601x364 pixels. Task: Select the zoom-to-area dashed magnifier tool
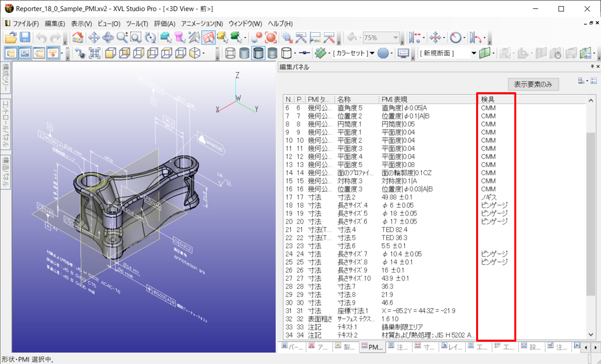(x=136, y=38)
